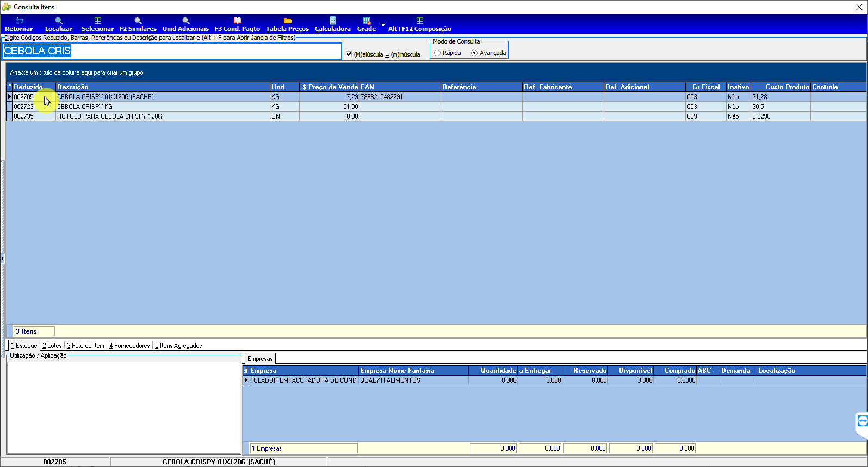Click the Selecionar toolbar icon
Viewport: 868px width, 467px height.
98,24
